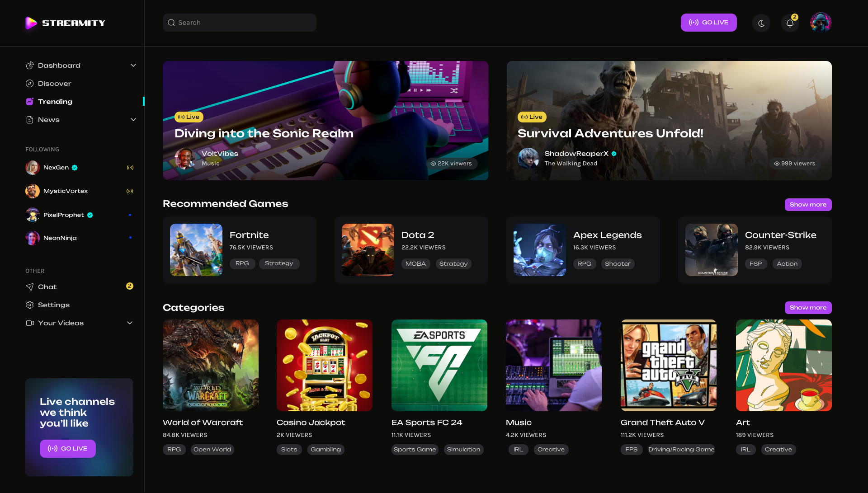Select the Trending sidebar item
The image size is (868, 493).
(x=54, y=101)
